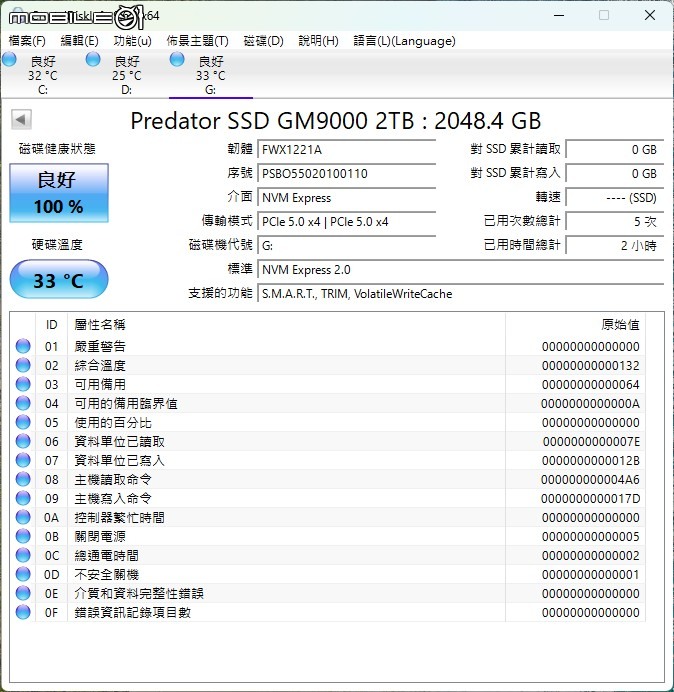Image resolution: width=674 pixels, height=692 pixels.
Task: Click status orb for ID 0A row
Action: (x=23, y=517)
